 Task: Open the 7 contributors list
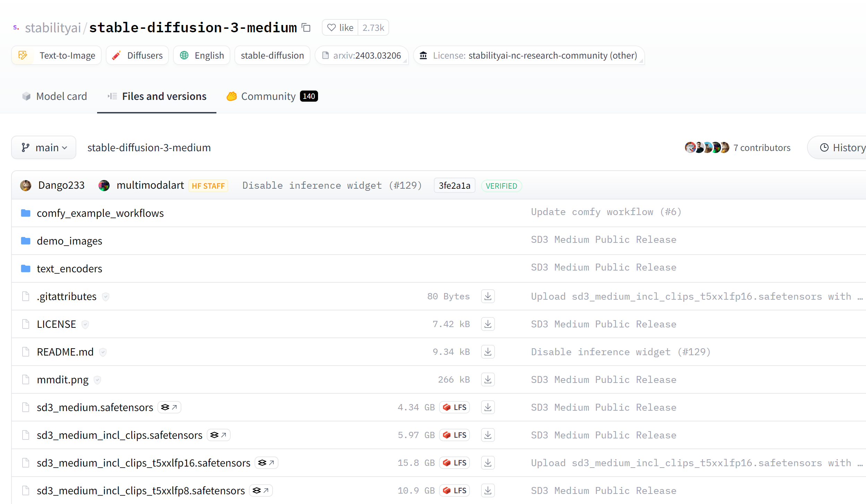762,147
